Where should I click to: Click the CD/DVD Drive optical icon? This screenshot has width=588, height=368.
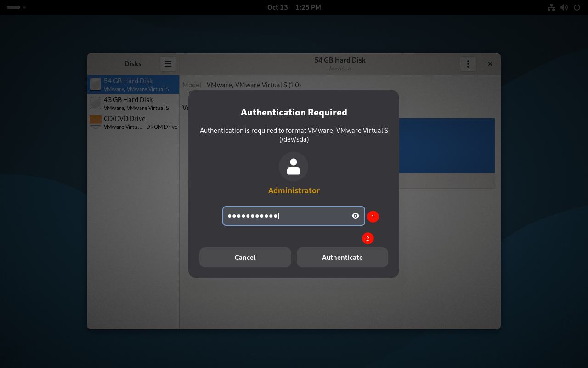96,121
